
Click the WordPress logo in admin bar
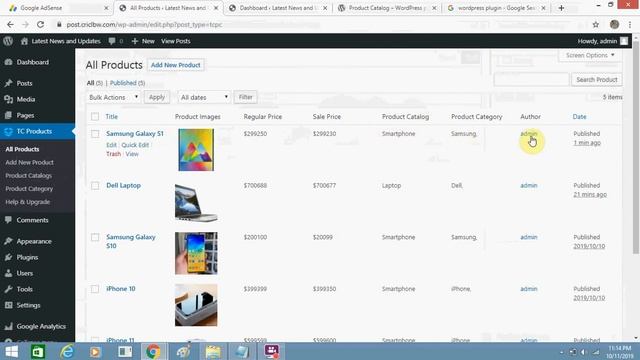(x=8, y=41)
